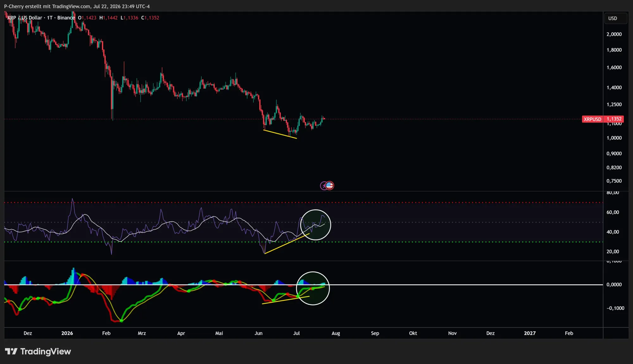Image resolution: width=633 pixels, height=364 pixels.
Task: Click the close value C1,1352 in legend
Action: (150, 18)
